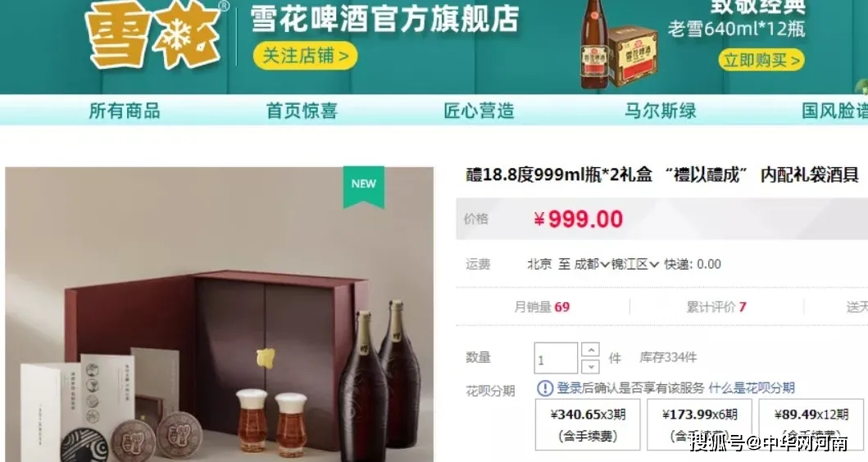Viewport: 868px width, 462px height.
Task: Decrease quantity with the down arrow
Action: pyautogui.click(x=591, y=365)
